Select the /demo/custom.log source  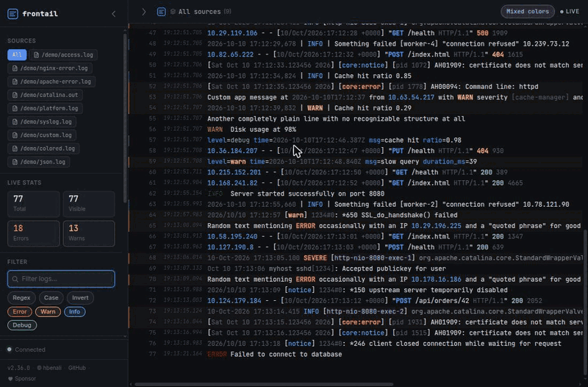pos(42,135)
